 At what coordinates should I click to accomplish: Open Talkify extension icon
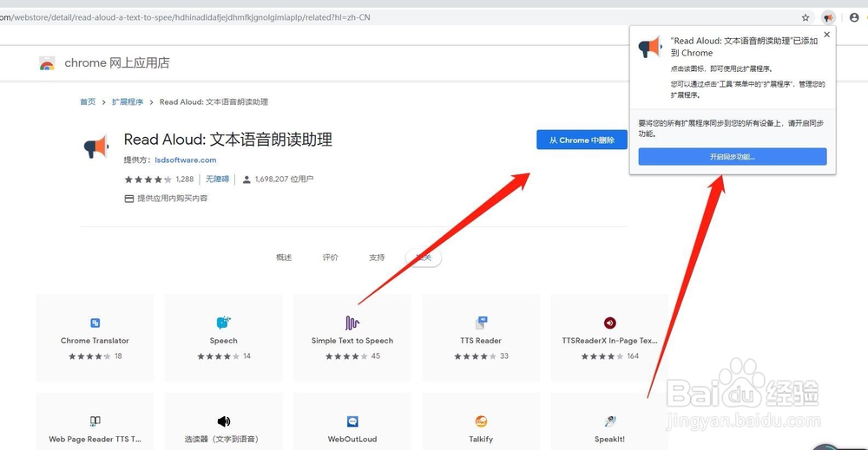tap(481, 421)
